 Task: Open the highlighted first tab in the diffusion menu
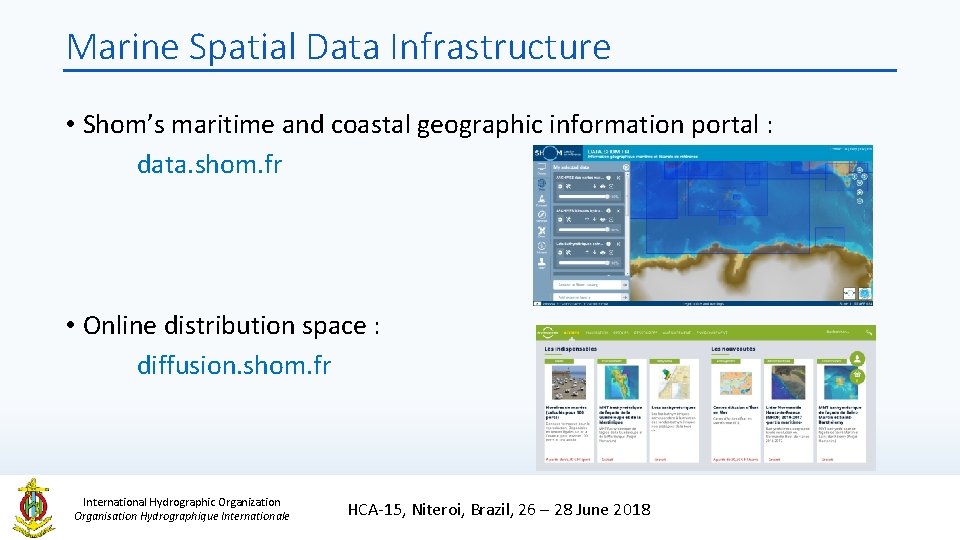pyautogui.click(x=572, y=333)
